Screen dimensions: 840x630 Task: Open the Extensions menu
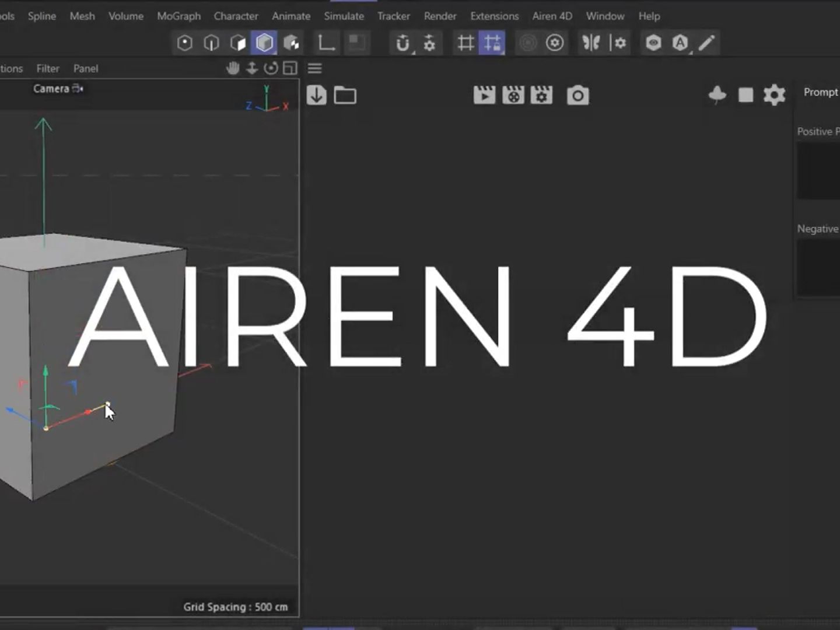click(495, 16)
